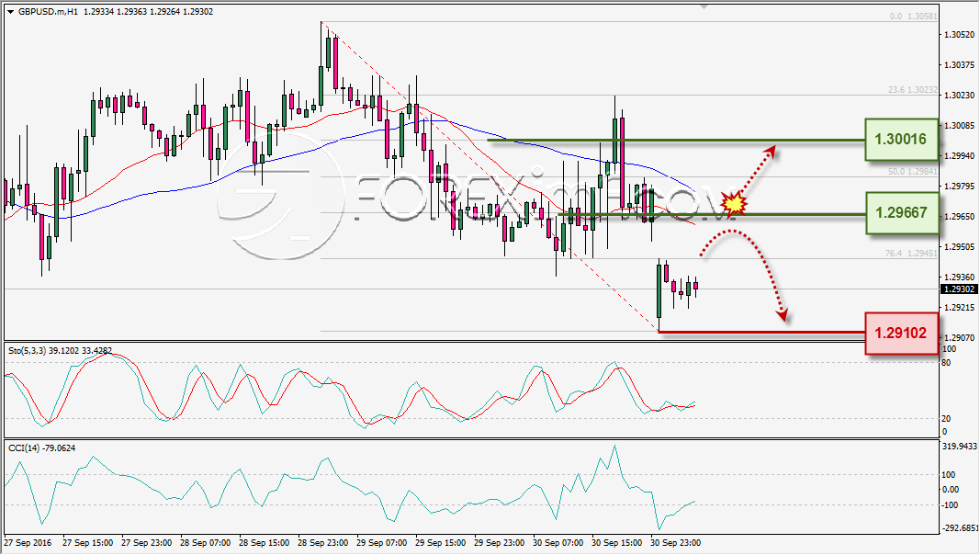Click the Fibonacci label 23.6 1.30232
Screen dimensions: 980x555
pyautogui.click(x=913, y=90)
